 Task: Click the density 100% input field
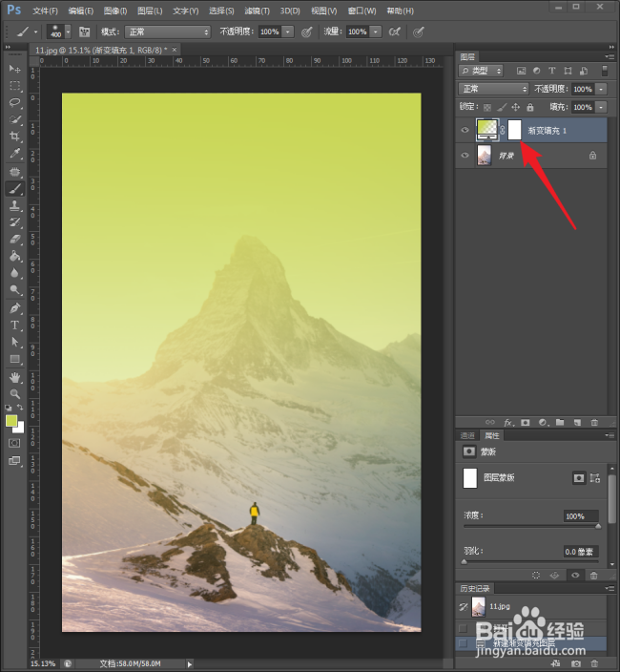pos(581,516)
